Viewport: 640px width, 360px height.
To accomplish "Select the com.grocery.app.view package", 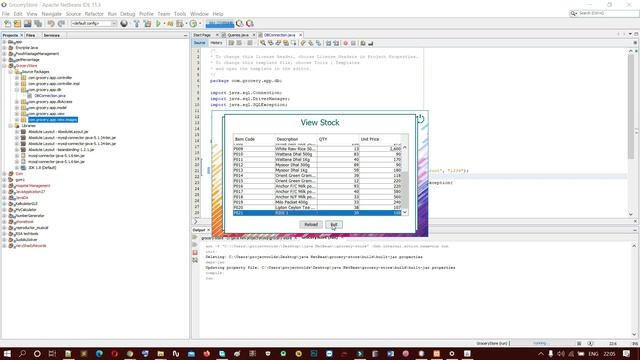I will pyautogui.click(x=46, y=114).
